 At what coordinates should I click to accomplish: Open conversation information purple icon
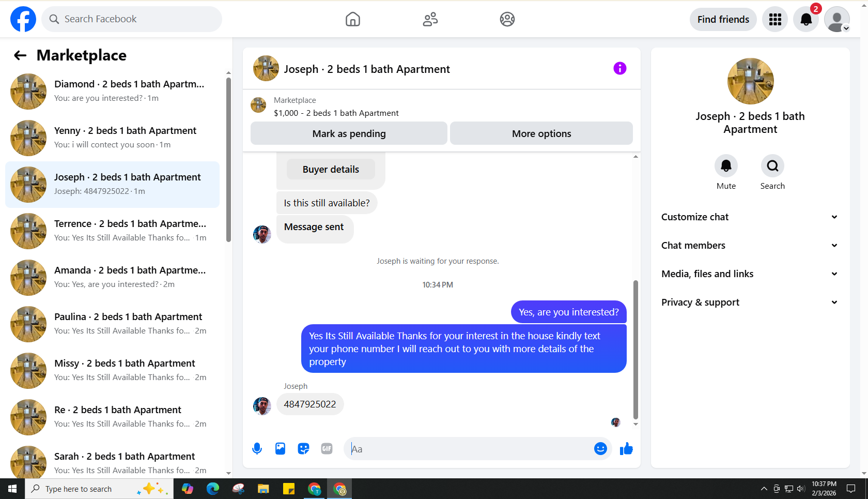[x=620, y=68]
